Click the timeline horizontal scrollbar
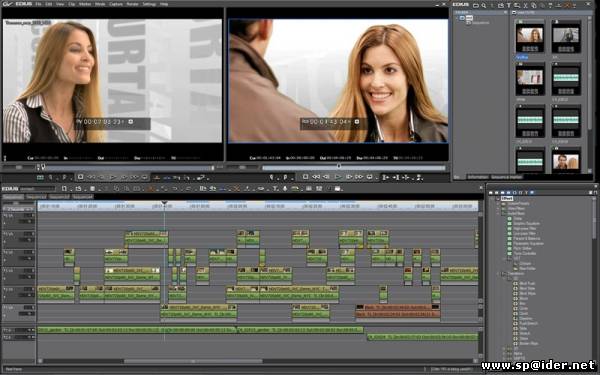This screenshot has height=375, width=600. [193, 361]
